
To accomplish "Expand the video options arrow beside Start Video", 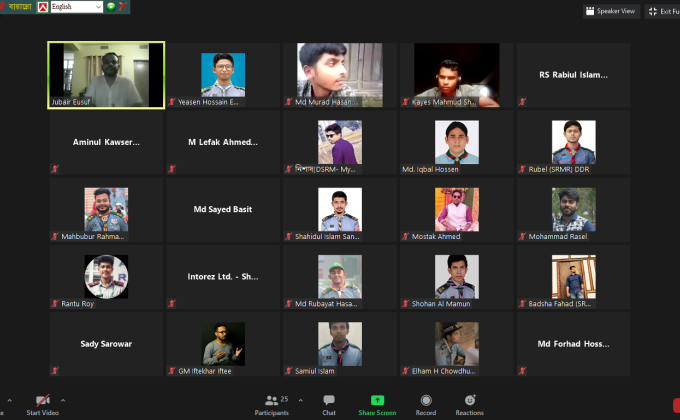I will pos(63,399).
